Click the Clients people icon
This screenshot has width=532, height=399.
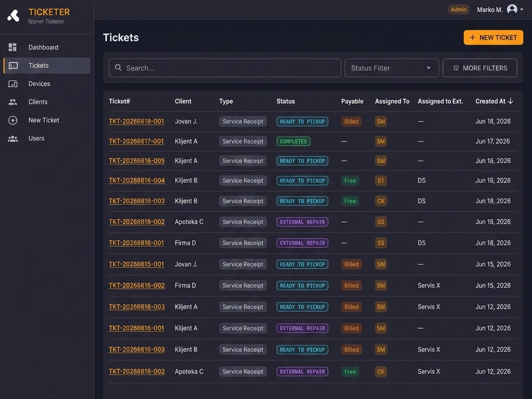click(x=13, y=102)
